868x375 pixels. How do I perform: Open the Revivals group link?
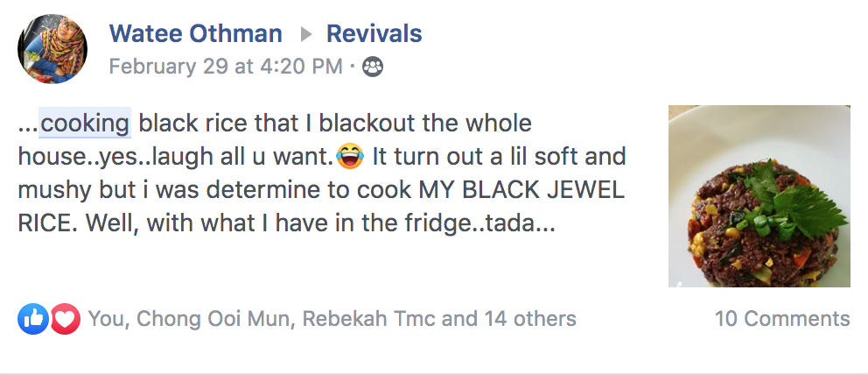click(x=374, y=34)
